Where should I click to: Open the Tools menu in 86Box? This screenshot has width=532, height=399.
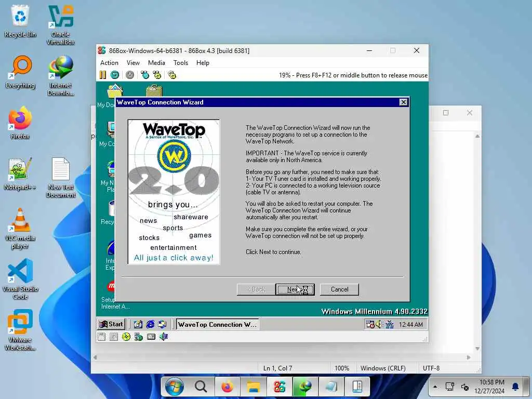pyautogui.click(x=180, y=63)
